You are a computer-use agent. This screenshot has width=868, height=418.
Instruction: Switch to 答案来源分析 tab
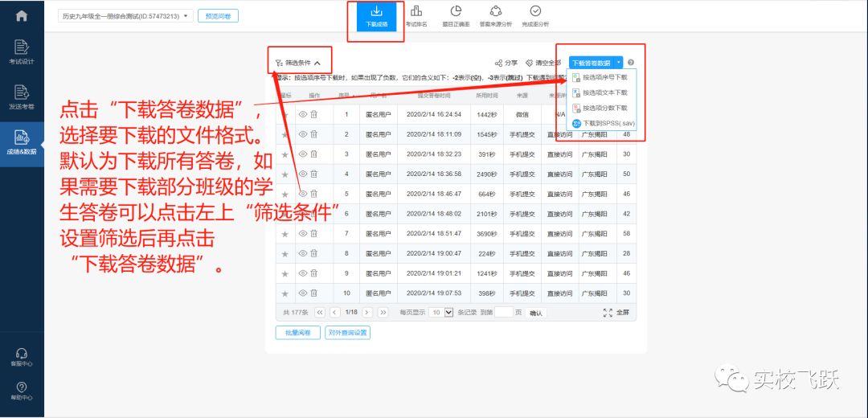[x=495, y=17]
